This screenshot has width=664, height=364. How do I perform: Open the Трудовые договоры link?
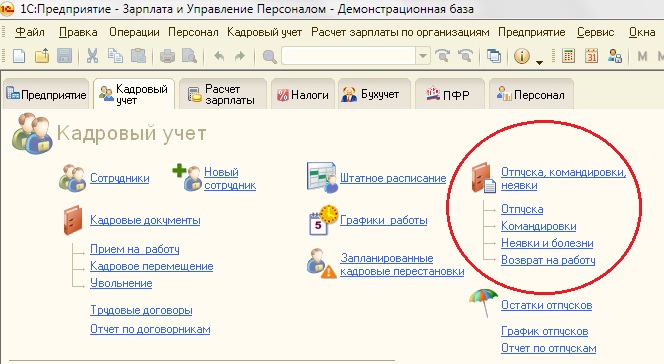pyautogui.click(x=141, y=310)
